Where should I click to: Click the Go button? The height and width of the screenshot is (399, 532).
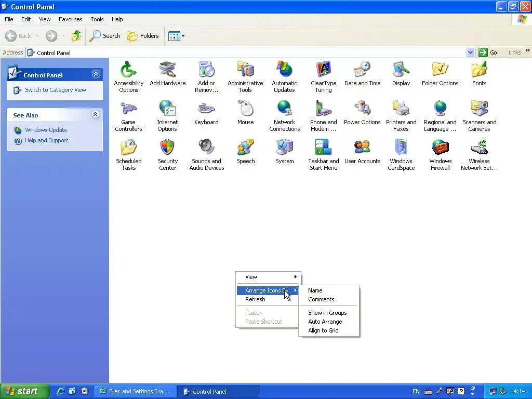click(488, 52)
